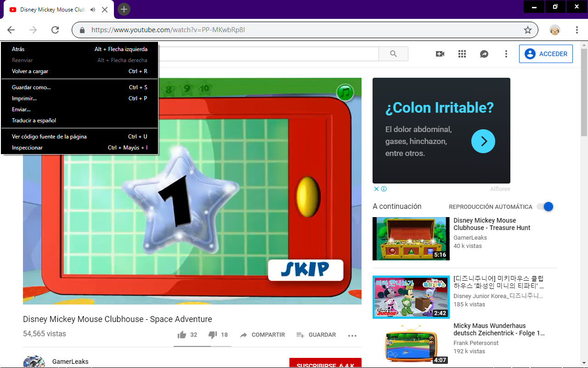Choose Guardar como... from context menu
This screenshot has height=368, width=588.
click(79, 87)
